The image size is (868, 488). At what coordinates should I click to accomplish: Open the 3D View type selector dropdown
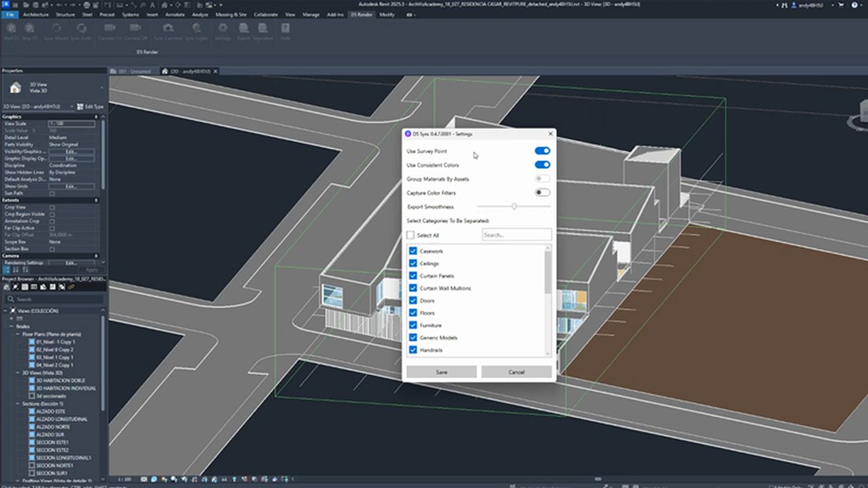click(53, 87)
